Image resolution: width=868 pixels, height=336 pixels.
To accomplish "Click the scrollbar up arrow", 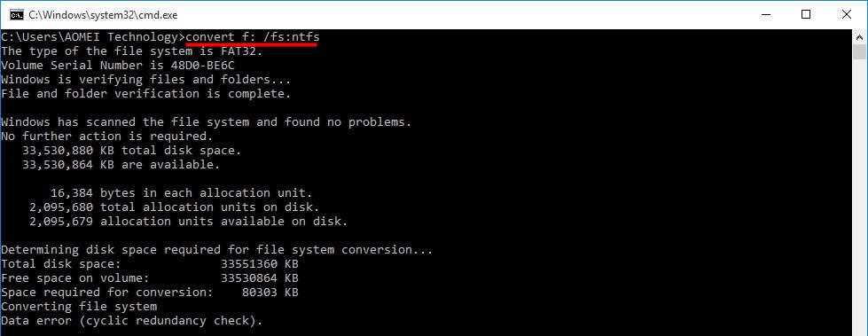I will [x=859, y=37].
